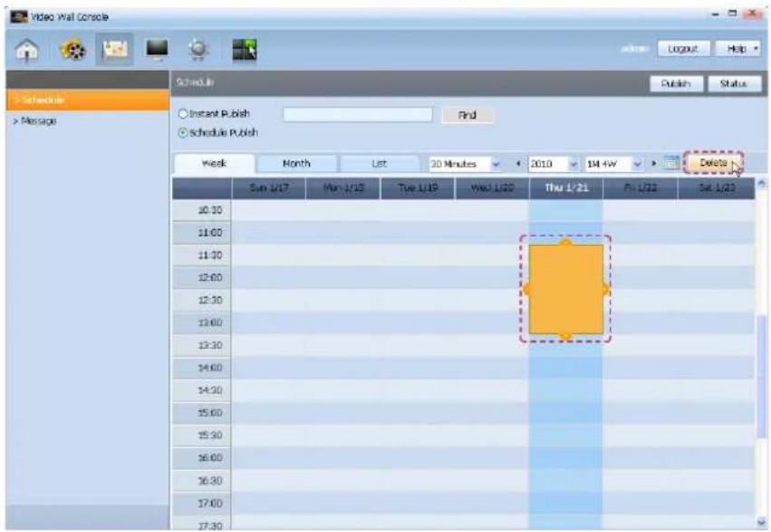Viewport: 771px width, 532px height.
Task: Click the schedule scrollbar up arrow
Action: pos(761,183)
